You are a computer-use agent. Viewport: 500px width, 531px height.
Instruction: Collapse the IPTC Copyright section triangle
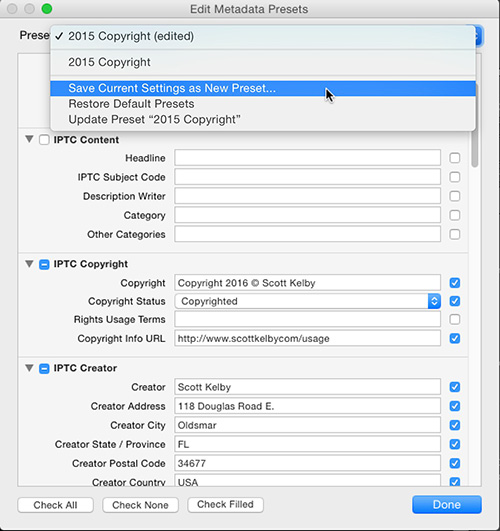[x=29, y=264]
